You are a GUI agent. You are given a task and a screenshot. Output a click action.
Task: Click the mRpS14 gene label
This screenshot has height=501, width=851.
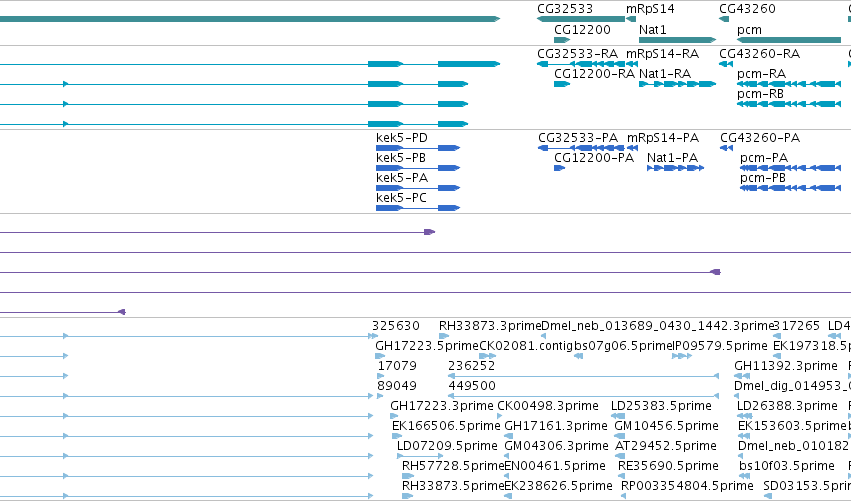(650, 9)
